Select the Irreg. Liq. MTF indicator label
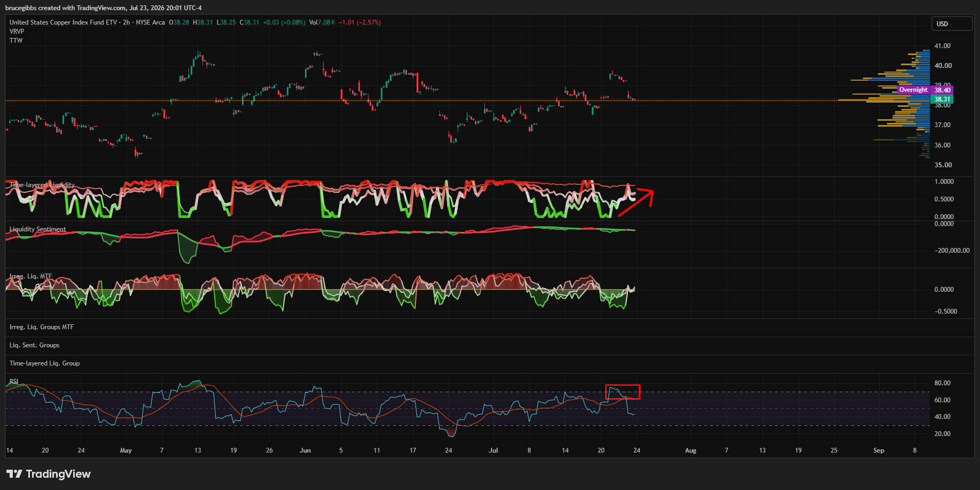 31,276
